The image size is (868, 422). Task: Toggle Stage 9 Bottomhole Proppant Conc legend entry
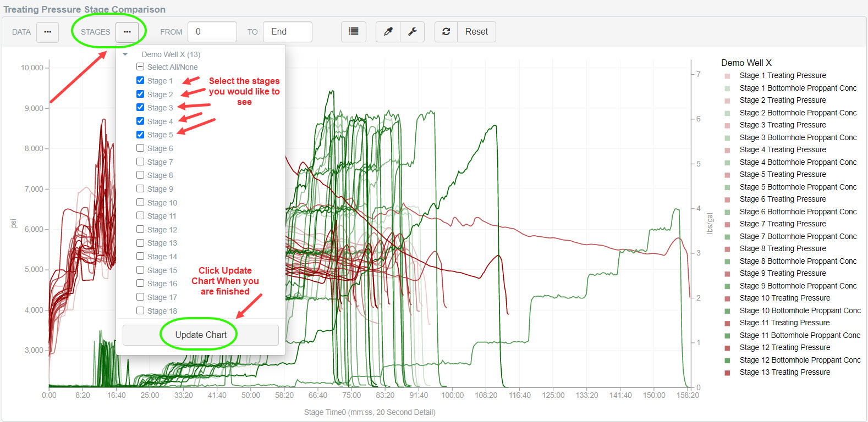pyautogui.click(x=798, y=286)
